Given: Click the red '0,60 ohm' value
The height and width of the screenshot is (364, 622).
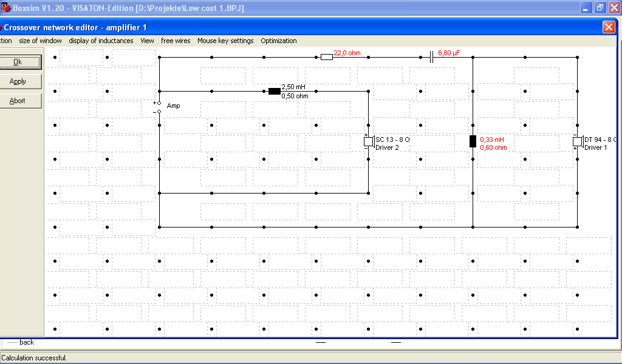Looking at the screenshot, I should click(493, 148).
